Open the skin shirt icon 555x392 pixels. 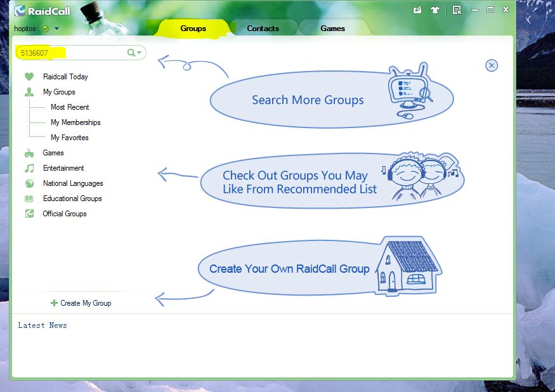(434, 10)
